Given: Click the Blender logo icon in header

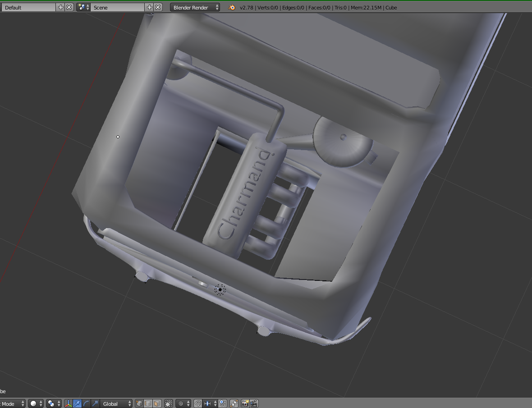Looking at the screenshot, I should coord(231,7).
